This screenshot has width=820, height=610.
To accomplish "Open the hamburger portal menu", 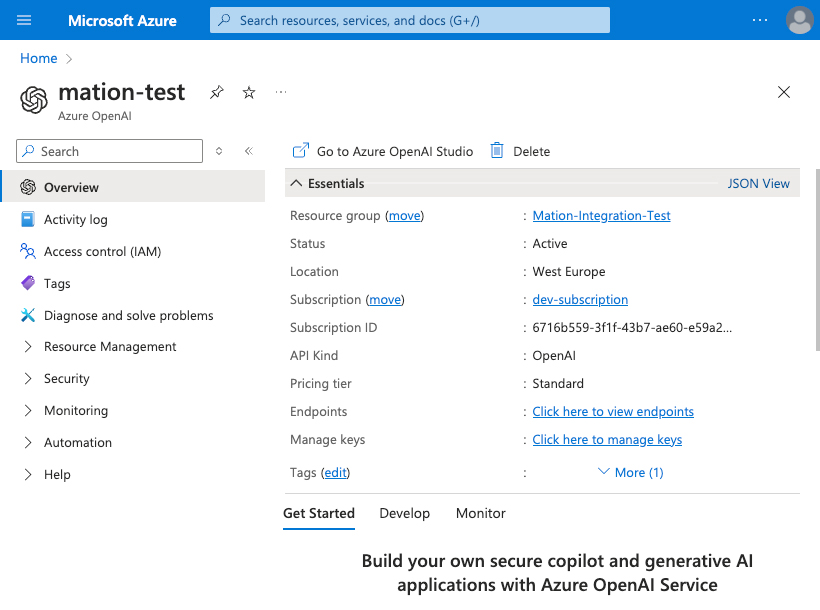I will [24, 20].
